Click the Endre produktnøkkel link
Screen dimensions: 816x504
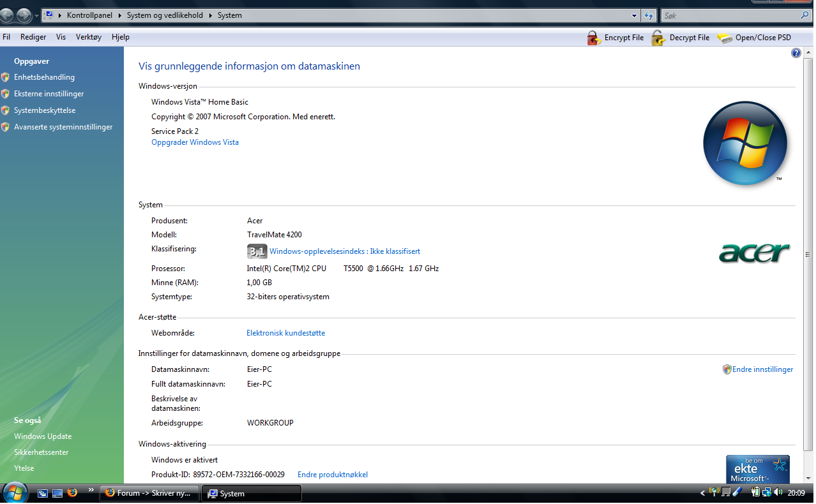click(x=333, y=475)
